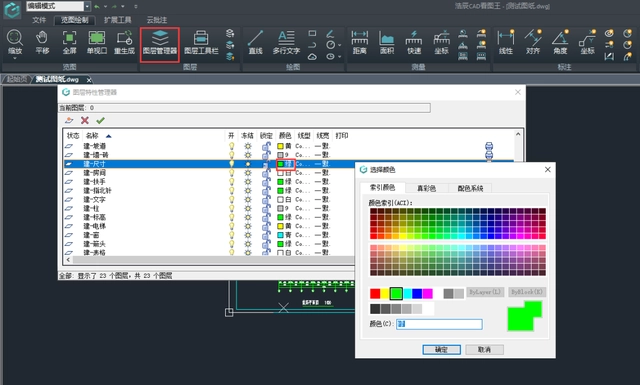The height and width of the screenshot is (385, 640).
Task: Click the app logo at top left
Action: [12, 10]
